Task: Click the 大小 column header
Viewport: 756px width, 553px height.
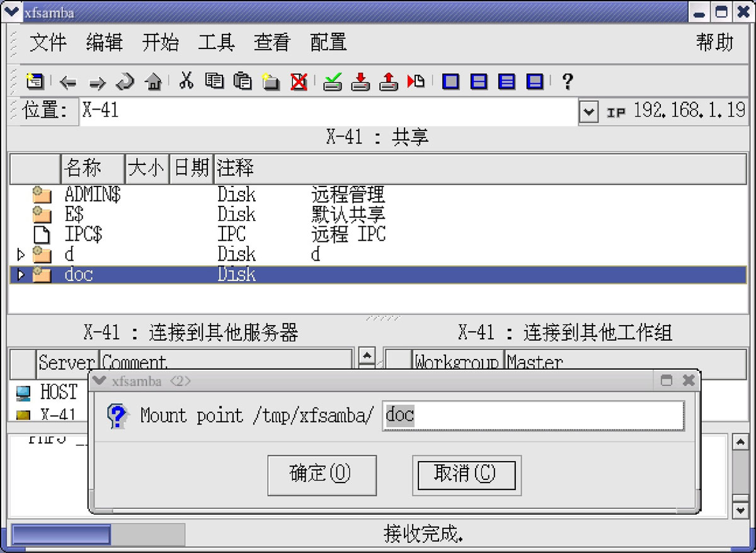Action: click(x=147, y=168)
